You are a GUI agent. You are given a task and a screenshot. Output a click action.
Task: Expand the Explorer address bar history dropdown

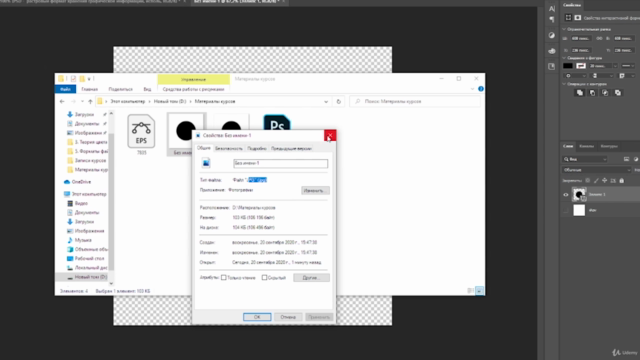point(326,102)
